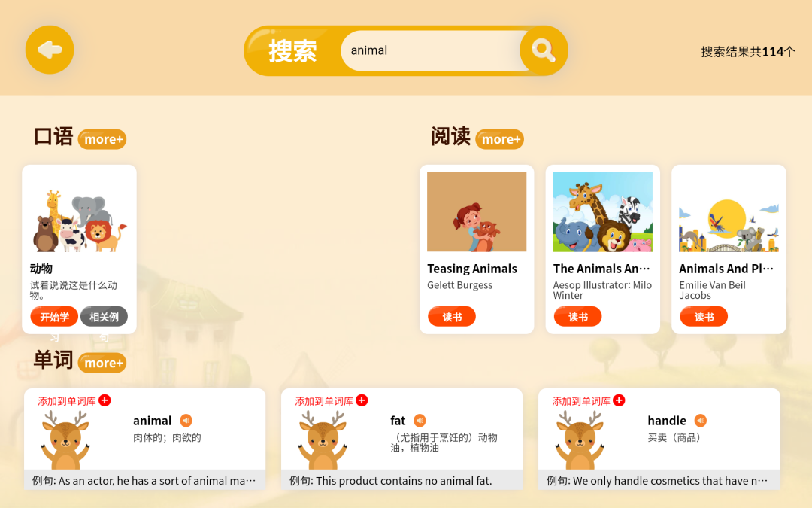Open the giraffe and zebra book cover
812x508 pixels.
point(603,212)
